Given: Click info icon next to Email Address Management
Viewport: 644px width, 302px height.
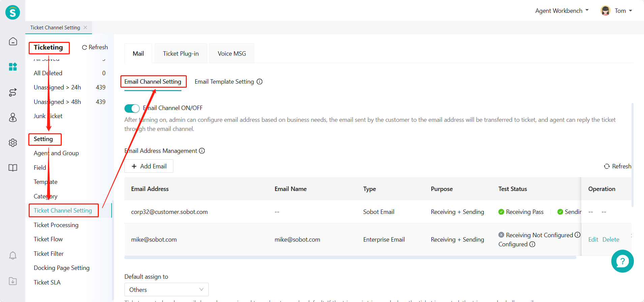Looking at the screenshot, I should click(202, 151).
